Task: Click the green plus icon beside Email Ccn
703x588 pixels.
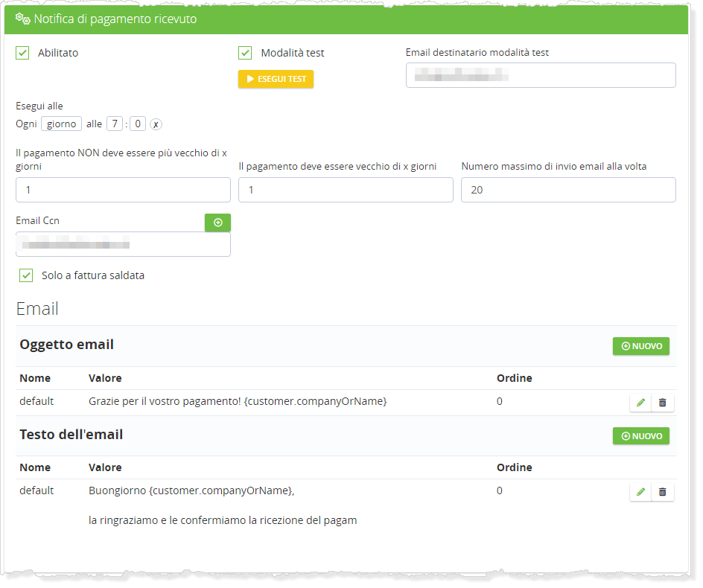Action: 217,223
